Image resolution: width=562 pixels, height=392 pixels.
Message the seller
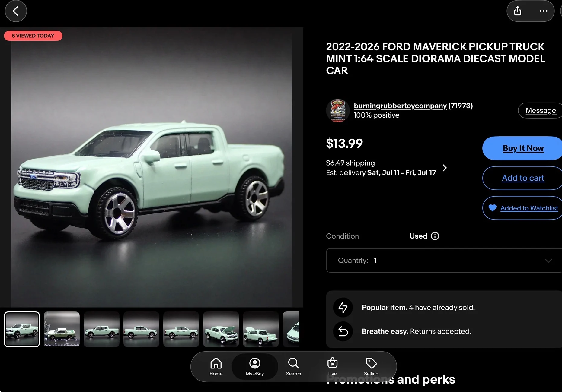tap(540, 110)
